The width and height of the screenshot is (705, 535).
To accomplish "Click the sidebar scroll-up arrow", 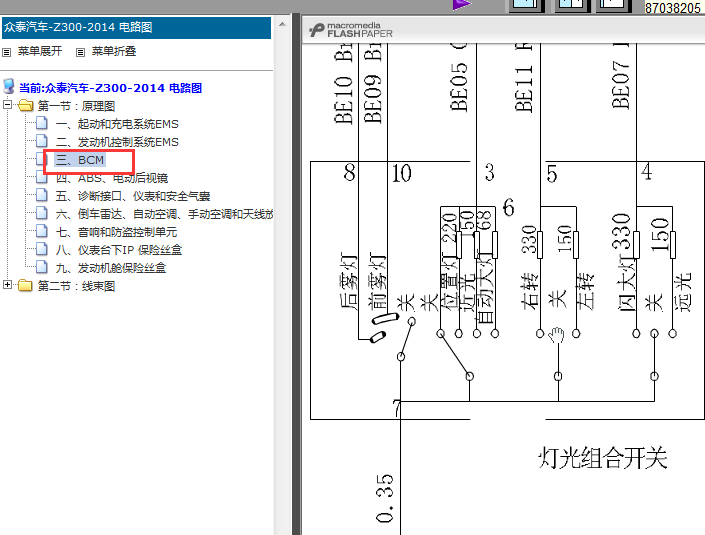I will tap(282, 24).
